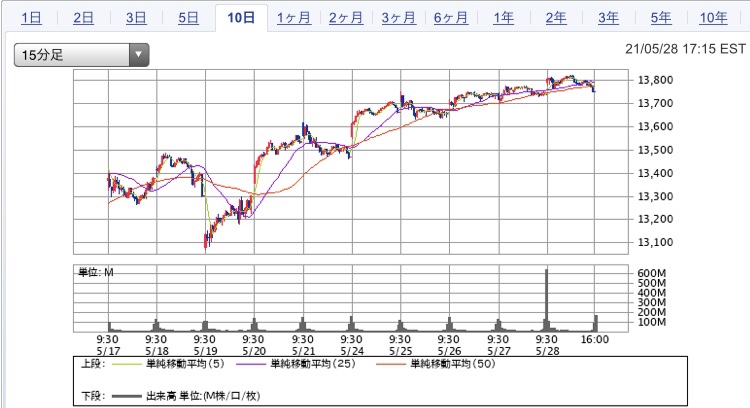750x408 pixels.
Task: Click the 上段: legend label
Action: click(x=93, y=364)
